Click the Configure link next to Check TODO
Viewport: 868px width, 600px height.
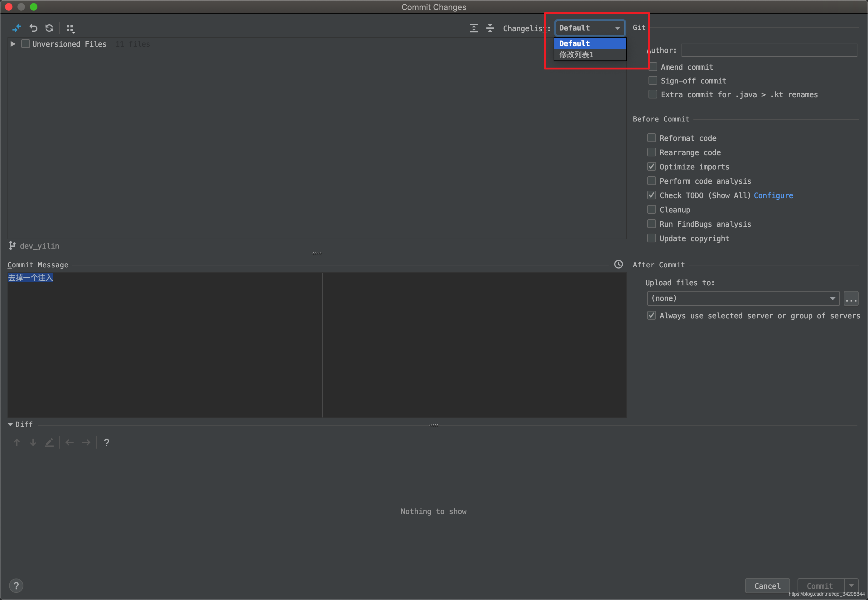click(x=773, y=196)
